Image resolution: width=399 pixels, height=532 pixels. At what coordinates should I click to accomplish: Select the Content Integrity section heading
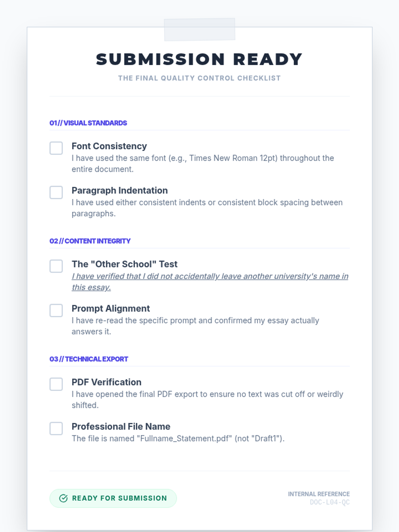(x=90, y=241)
